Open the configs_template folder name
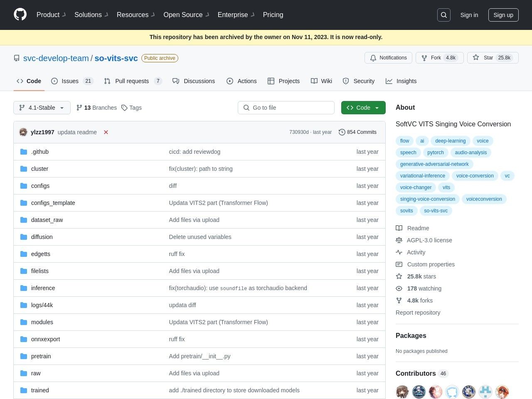532x399 pixels. (53, 203)
